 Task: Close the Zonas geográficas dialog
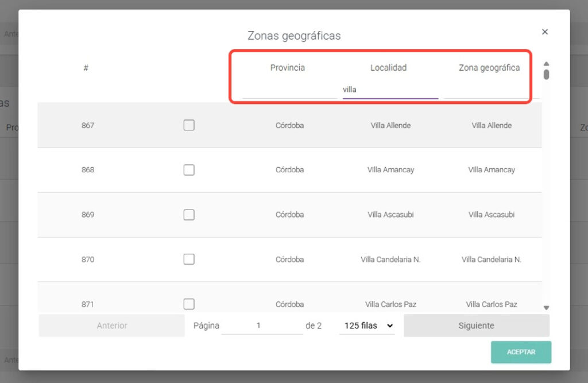click(x=545, y=32)
